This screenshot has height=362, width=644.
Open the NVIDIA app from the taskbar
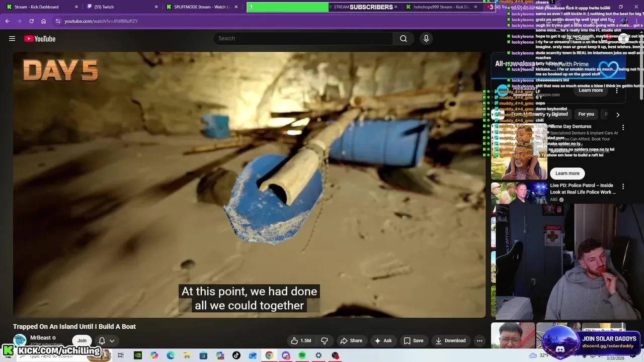[x=137, y=355]
